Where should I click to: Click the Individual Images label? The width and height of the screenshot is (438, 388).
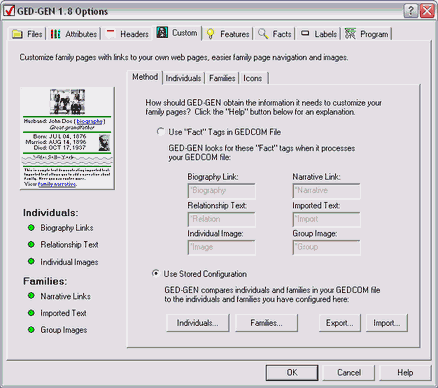point(69,262)
